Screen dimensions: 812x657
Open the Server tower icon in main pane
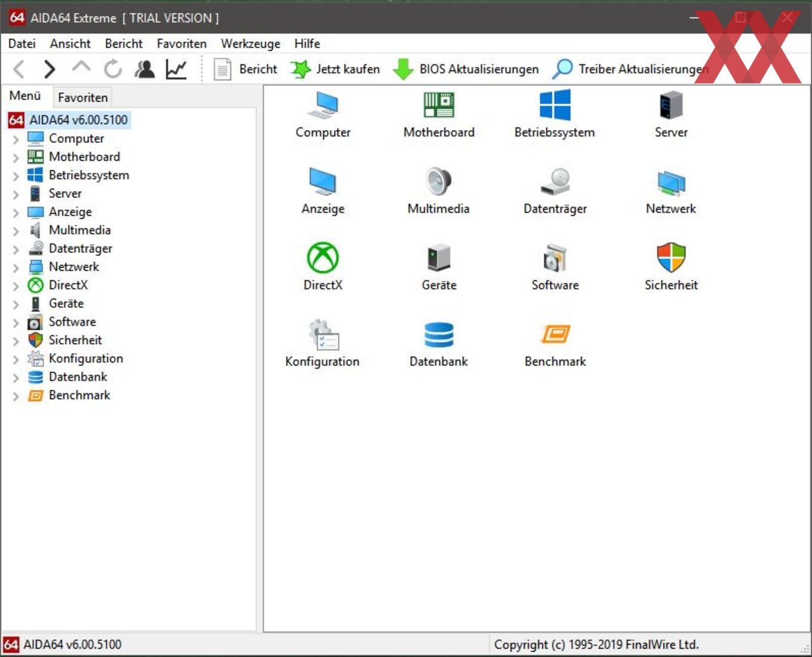tap(671, 106)
